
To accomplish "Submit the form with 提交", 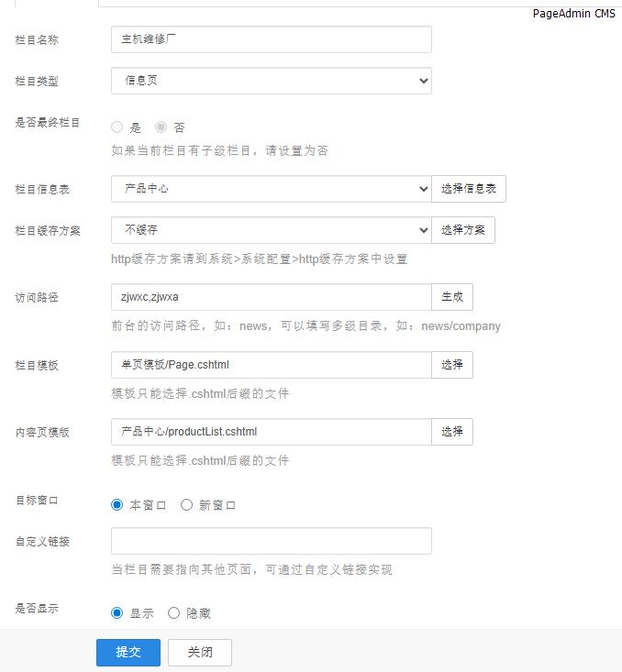I will (128, 652).
